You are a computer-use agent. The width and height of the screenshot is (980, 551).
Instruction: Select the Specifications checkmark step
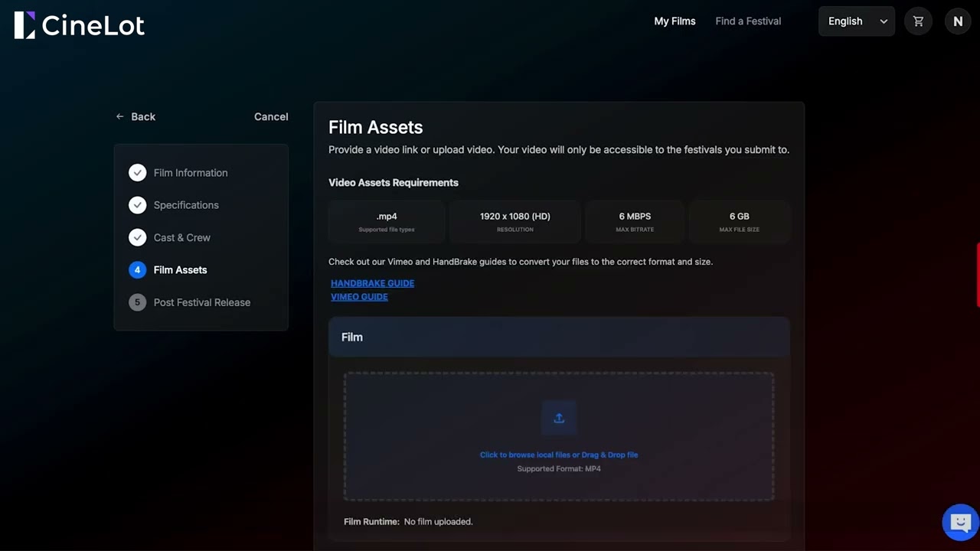click(x=137, y=205)
